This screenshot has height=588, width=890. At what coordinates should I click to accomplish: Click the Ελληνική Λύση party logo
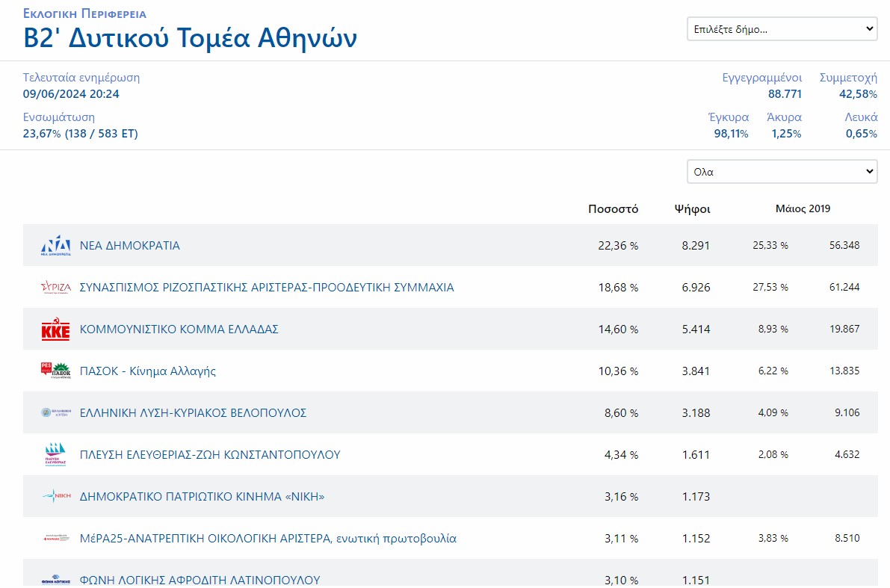[x=55, y=412]
